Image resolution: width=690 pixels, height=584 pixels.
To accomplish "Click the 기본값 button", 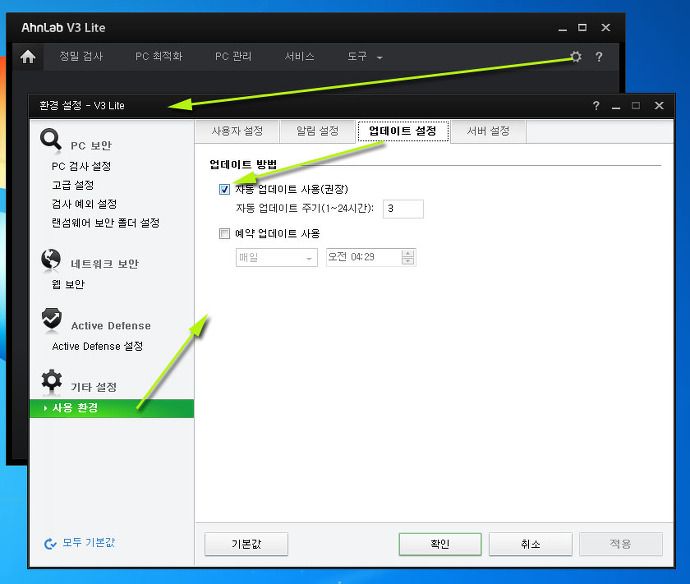I will (246, 544).
